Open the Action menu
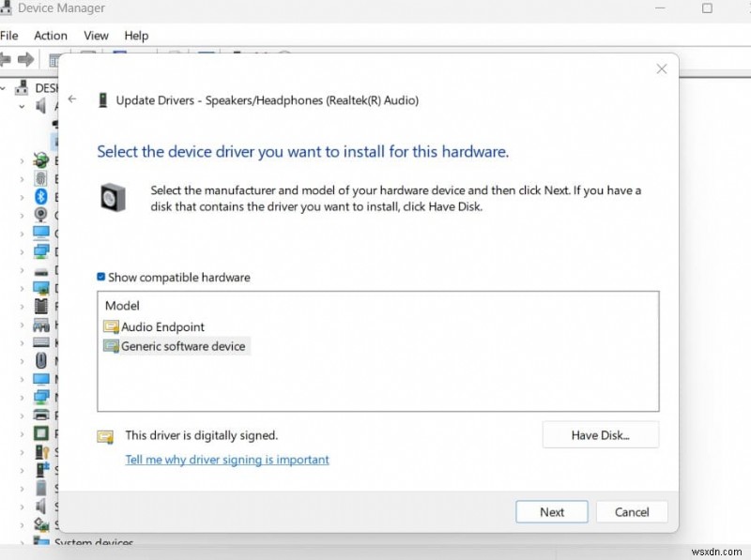The width and height of the screenshot is (751, 560). pyautogui.click(x=51, y=35)
